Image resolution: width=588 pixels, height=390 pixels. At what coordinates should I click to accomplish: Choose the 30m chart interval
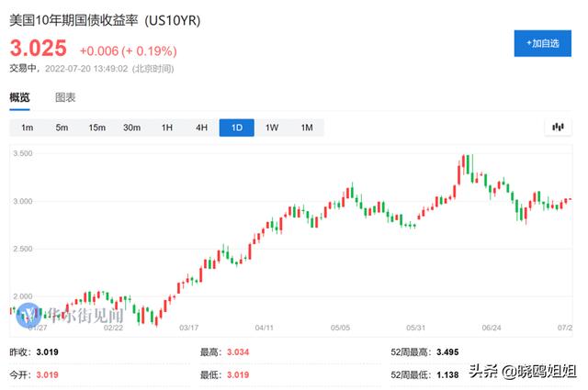click(131, 128)
